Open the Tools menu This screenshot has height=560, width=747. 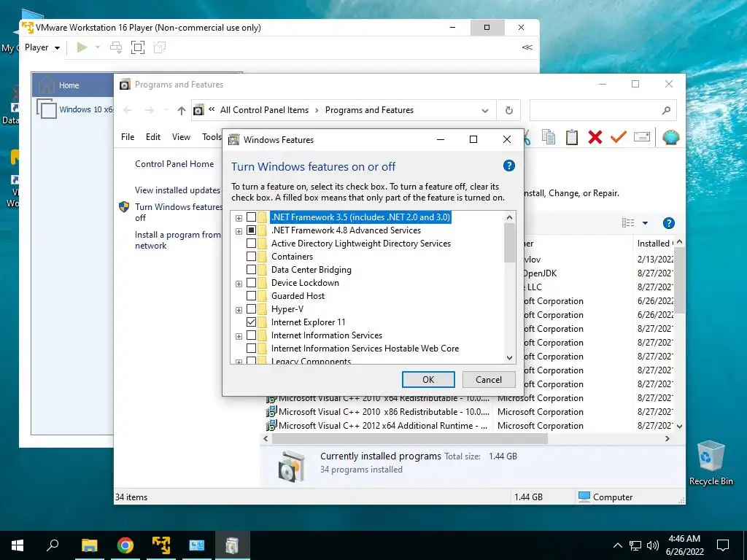[212, 137]
